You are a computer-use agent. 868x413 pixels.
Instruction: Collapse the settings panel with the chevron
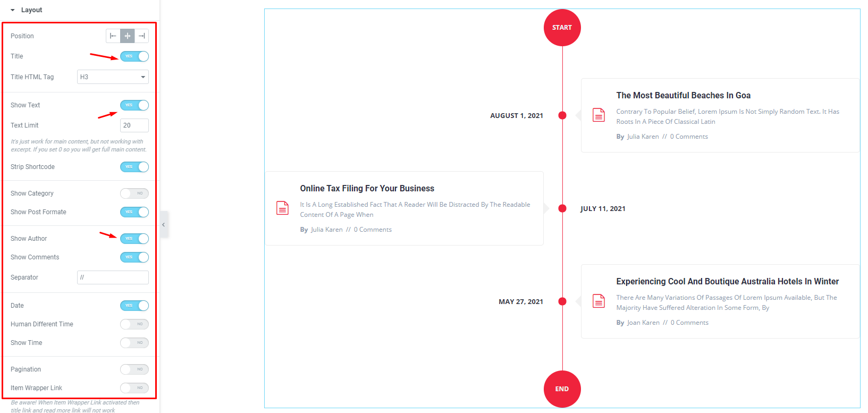coord(164,224)
